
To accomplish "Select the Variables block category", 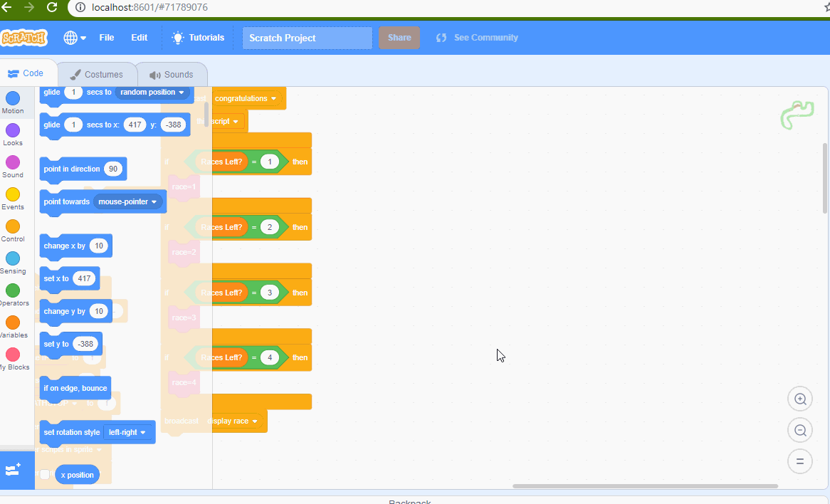I will (x=13, y=327).
